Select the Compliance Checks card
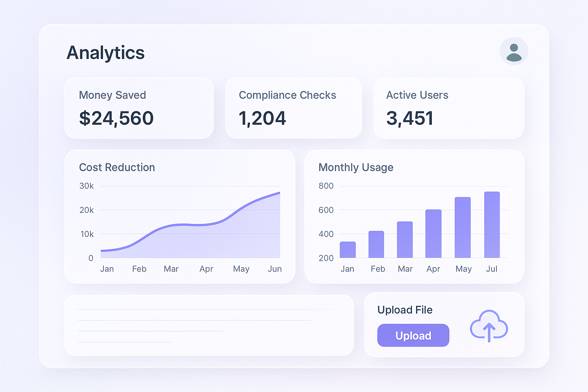The image size is (588, 392). 293,108
